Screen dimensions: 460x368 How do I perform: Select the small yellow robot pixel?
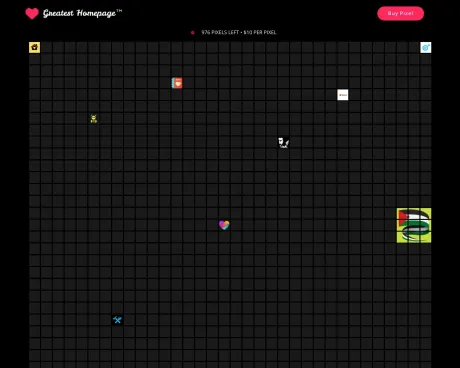[x=94, y=119]
